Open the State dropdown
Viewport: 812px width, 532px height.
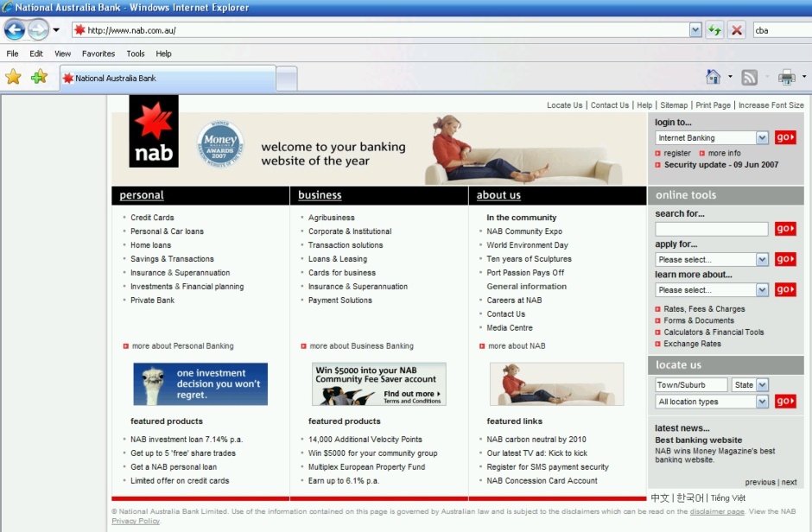(x=762, y=385)
